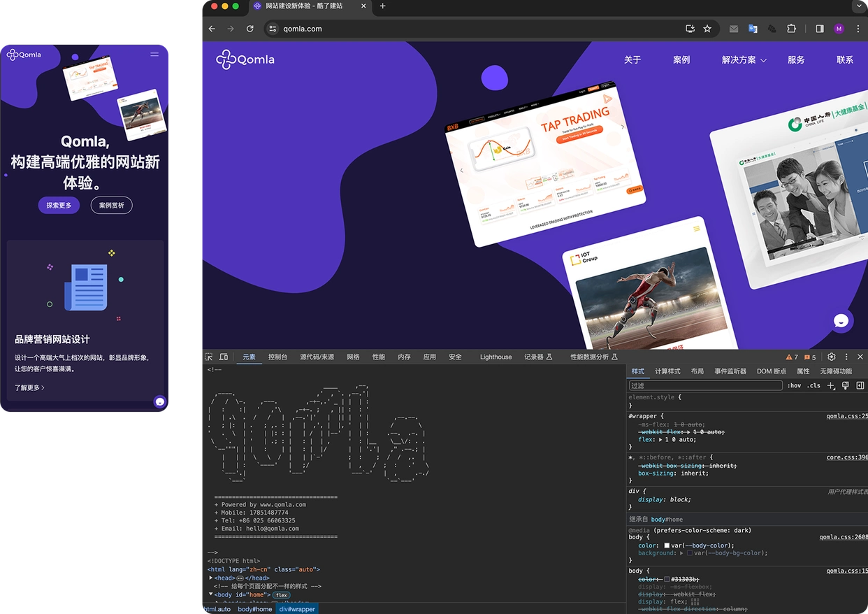Open the DevTools more options menu

coord(846,357)
